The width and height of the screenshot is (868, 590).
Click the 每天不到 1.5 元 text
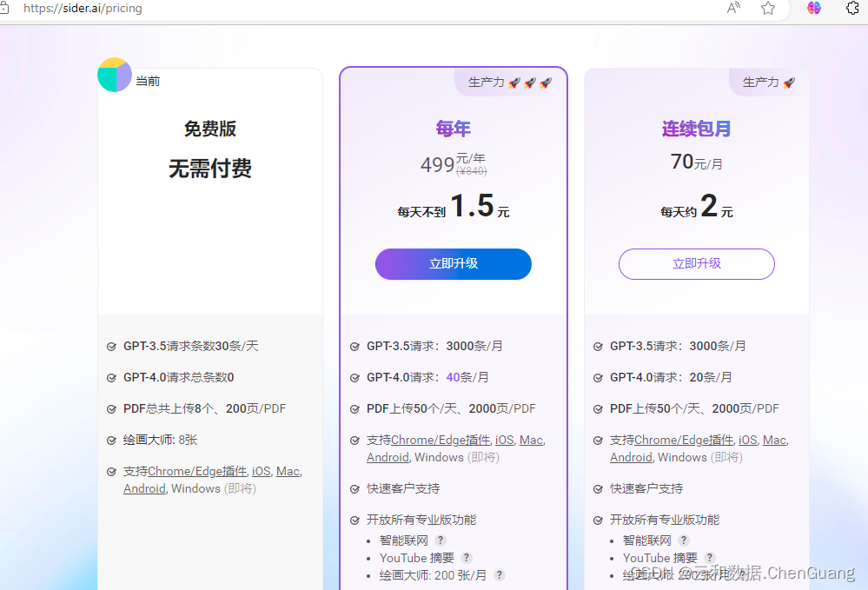click(x=454, y=207)
